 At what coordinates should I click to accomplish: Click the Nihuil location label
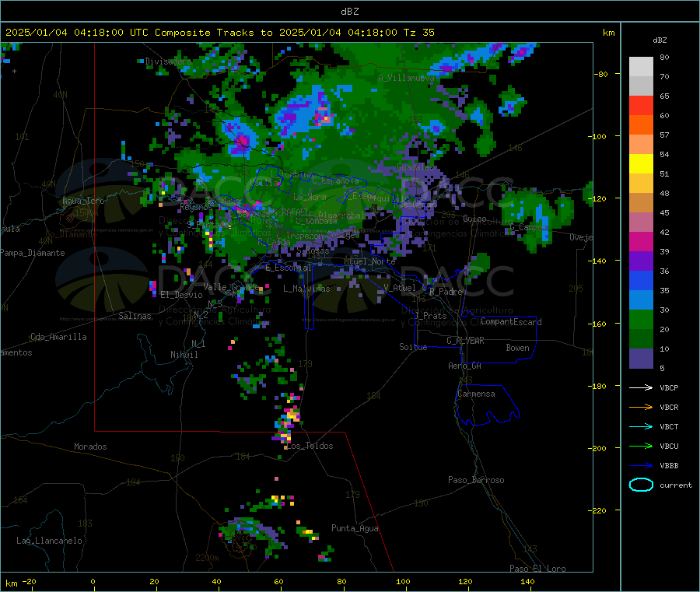(184, 355)
